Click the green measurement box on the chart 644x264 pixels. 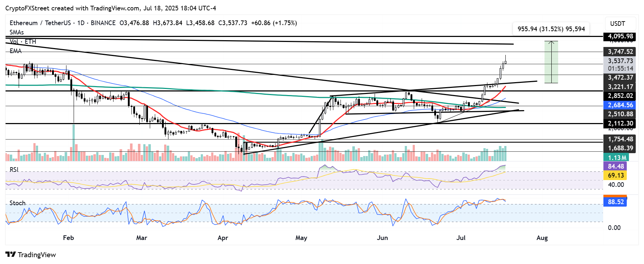(551, 62)
